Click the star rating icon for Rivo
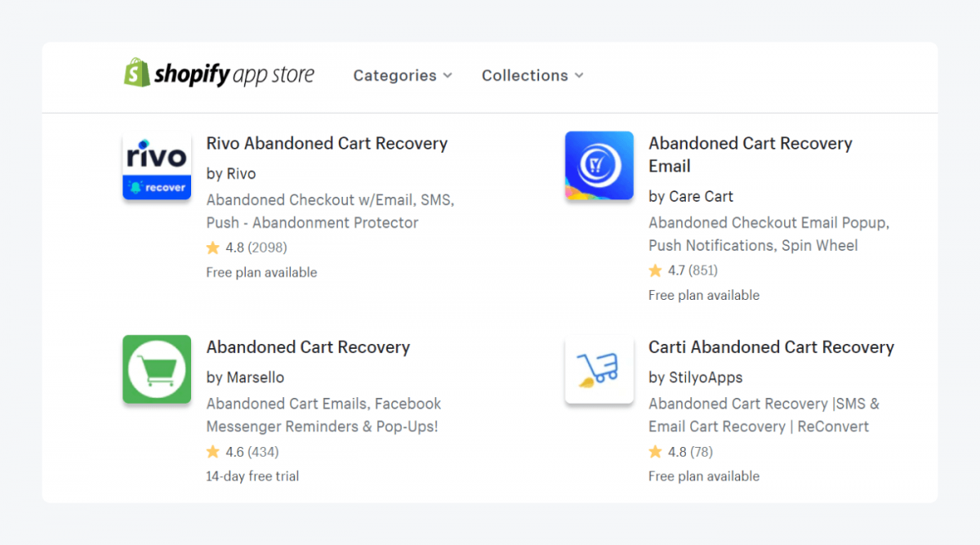The width and height of the screenshot is (980, 545). pyautogui.click(x=213, y=247)
